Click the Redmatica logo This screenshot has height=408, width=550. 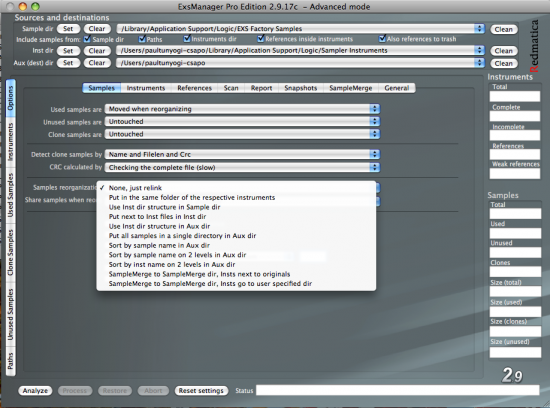(534, 46)
